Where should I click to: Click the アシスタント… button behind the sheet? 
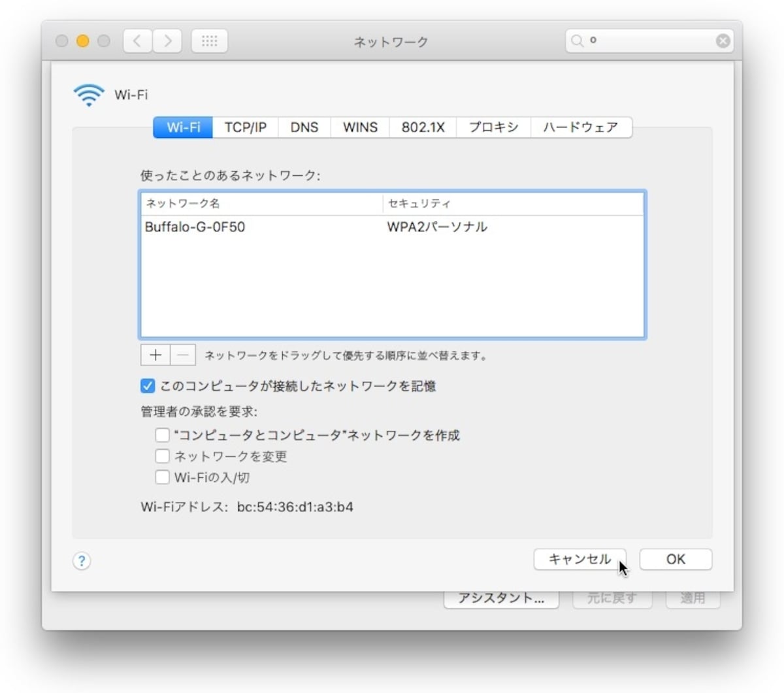pos(501,600)
